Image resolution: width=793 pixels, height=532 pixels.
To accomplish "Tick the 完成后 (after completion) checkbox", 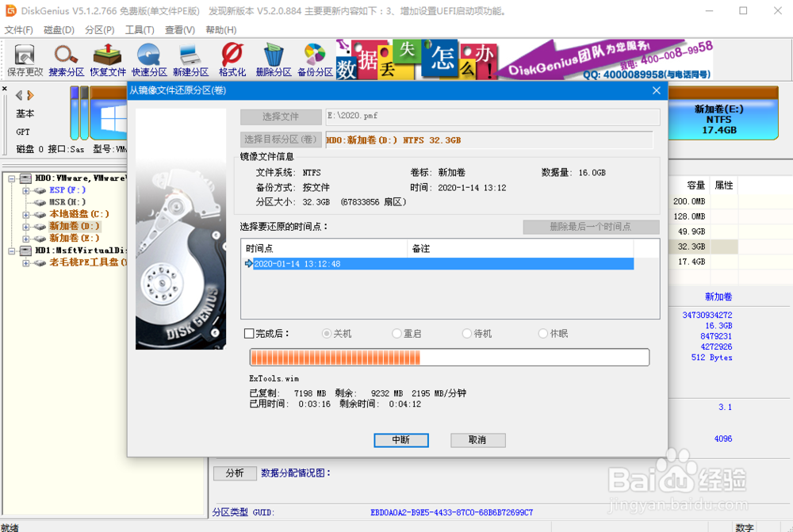I will 249,334.
